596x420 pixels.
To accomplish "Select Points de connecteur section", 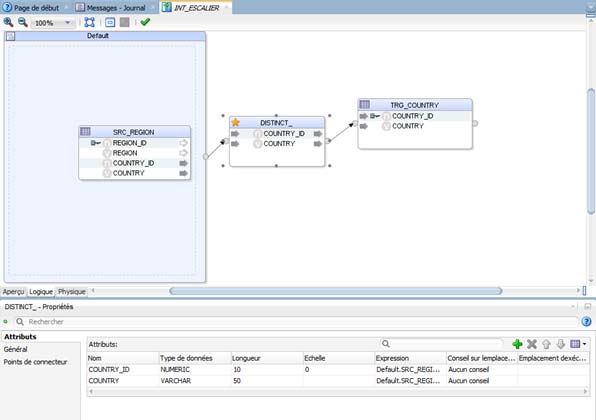I will [35, 362].
